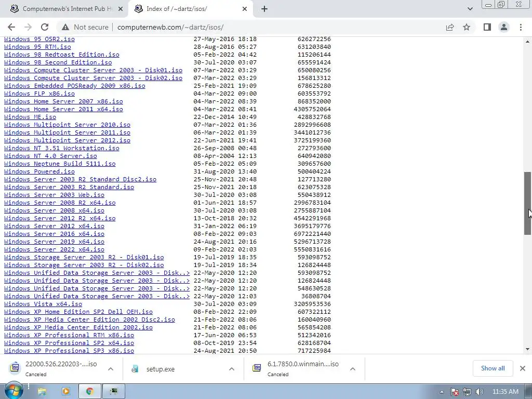Open Windows 95 RTM.iso link
The width and height of the screenshot is (532, 399).
click(37, 47)
